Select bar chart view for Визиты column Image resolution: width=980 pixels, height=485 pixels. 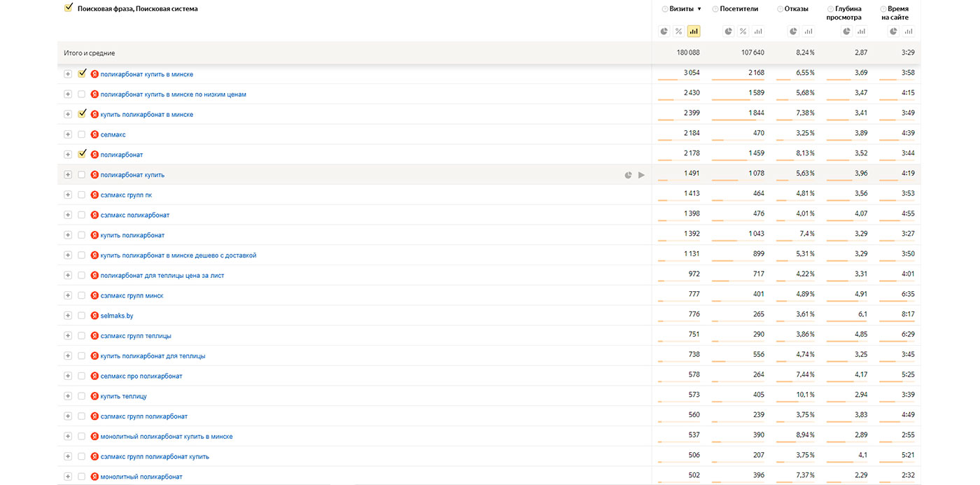pos(694,31)
